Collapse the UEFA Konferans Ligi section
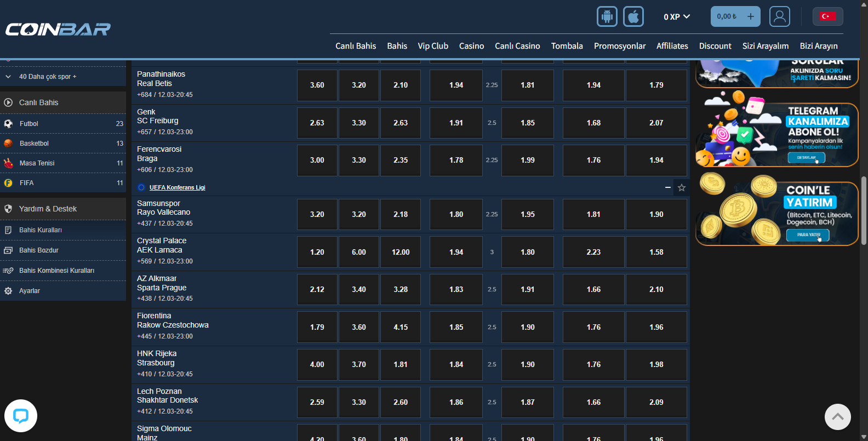This screenshot has width=868, height=441. pos(667,187)
